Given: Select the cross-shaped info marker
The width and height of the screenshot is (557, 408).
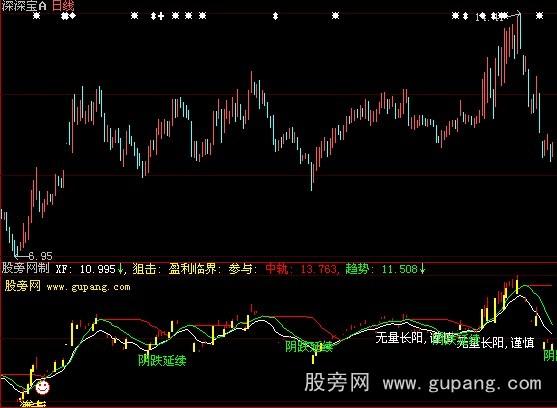Looking at the screenshot, I should tap(161, 16).
